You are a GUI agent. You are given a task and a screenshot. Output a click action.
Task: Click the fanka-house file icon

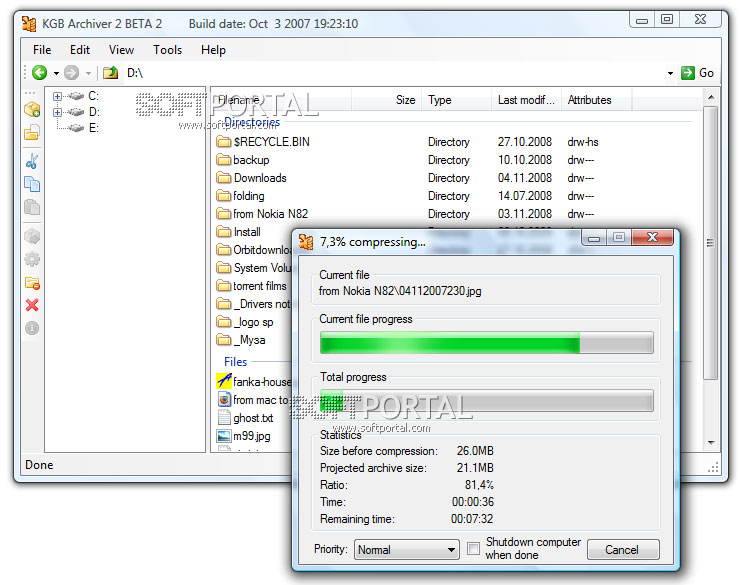(224, 381)
